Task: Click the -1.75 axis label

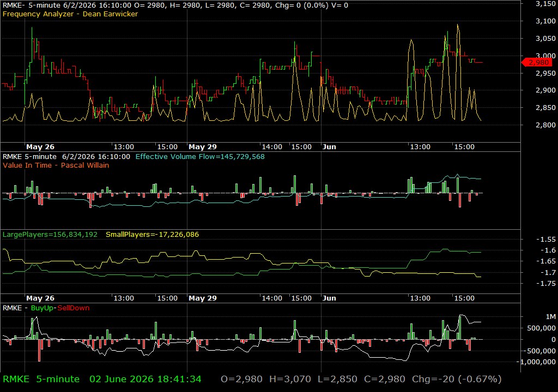Action: point(546,284)
